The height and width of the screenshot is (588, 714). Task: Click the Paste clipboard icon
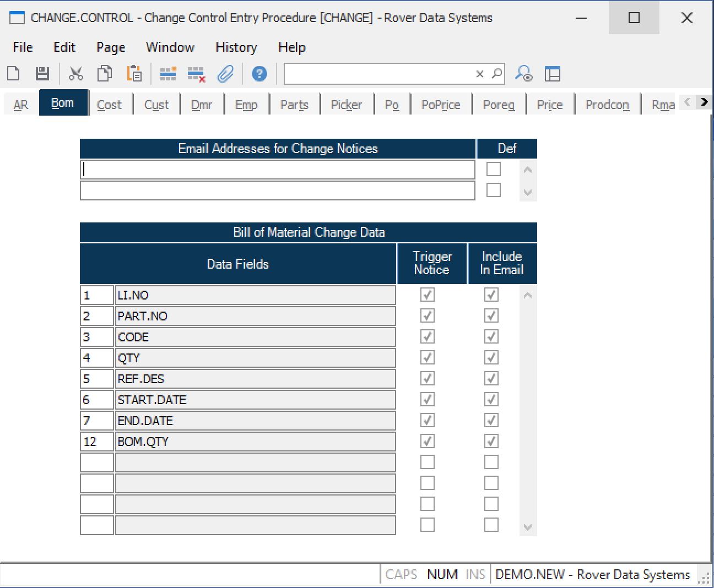pyautogui.click(x=134, y=74)
